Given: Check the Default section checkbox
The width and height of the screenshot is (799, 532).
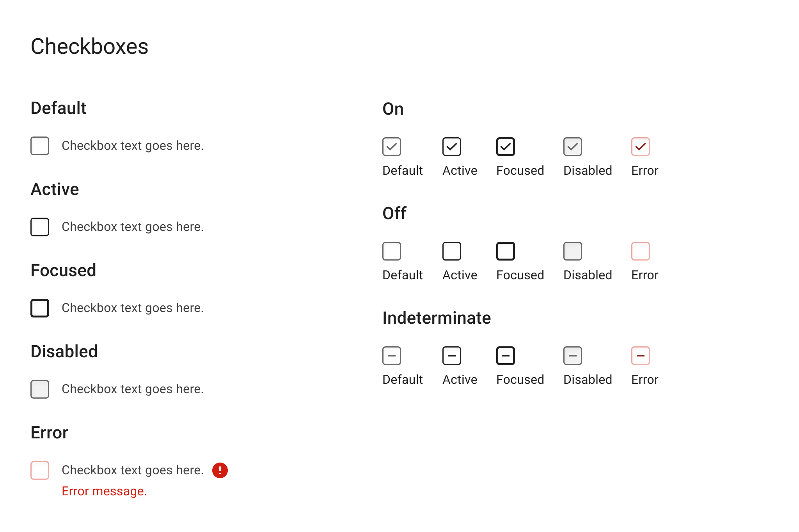Looking at the screenshot, I should pyautogui.click(x=40, y=146).
